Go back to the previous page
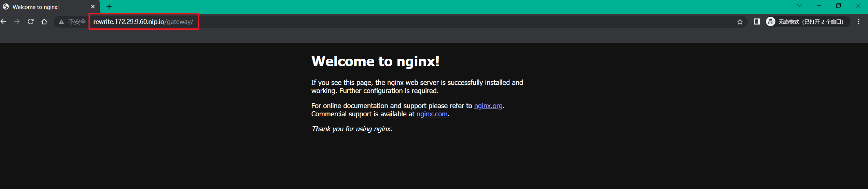Viewport: 868px width, 189px height. coord(3,22)
